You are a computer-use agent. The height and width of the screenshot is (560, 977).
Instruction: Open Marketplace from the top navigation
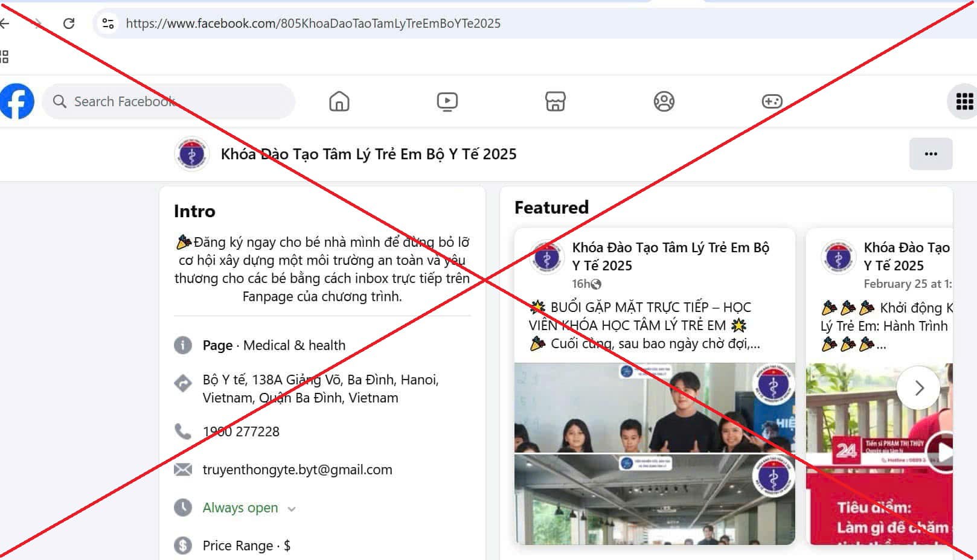(x=555, y=101)
